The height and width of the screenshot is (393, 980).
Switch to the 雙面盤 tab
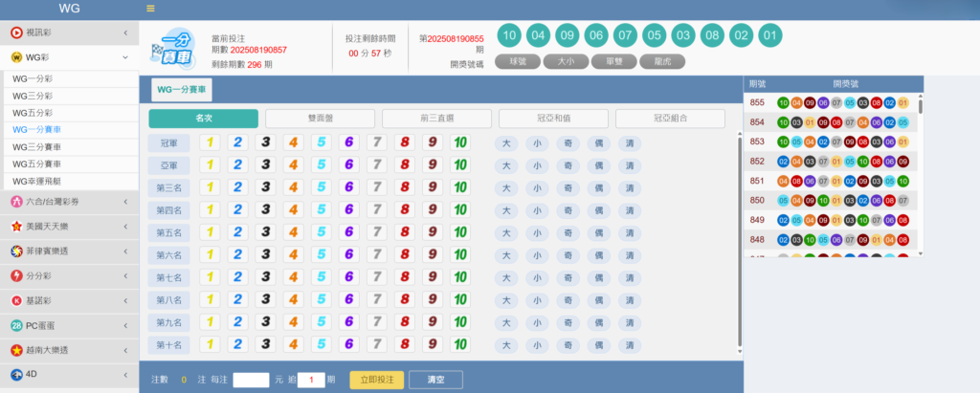[x=320, y=119]
